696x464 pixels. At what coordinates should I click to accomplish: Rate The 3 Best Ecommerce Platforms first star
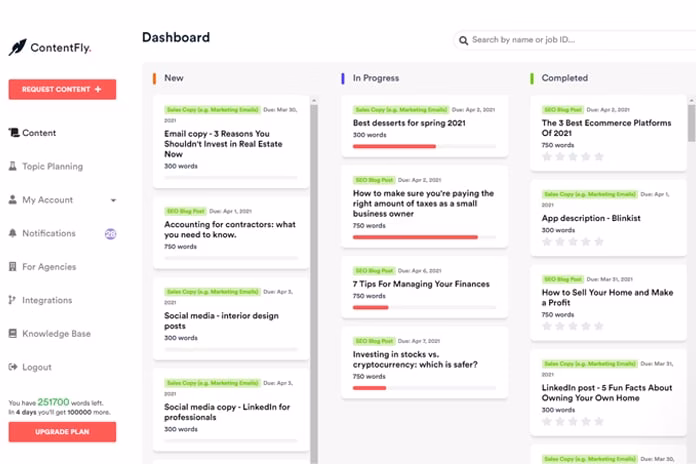[x=547, y=157]
